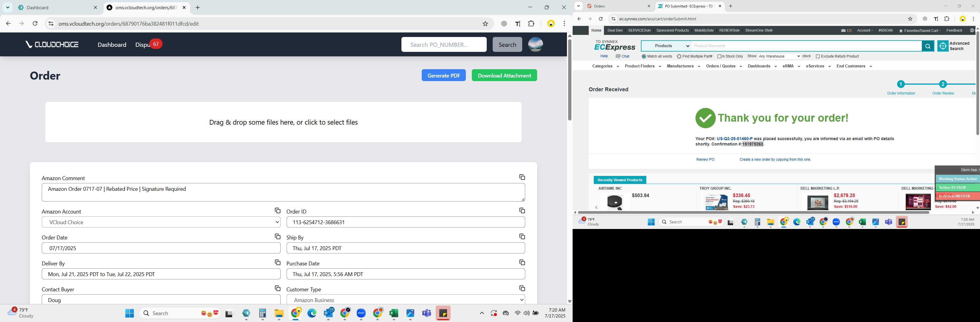The image size is (980, 322).
Task: Click the ECExpress horizontal scrollbar
Action: [753, 213]
